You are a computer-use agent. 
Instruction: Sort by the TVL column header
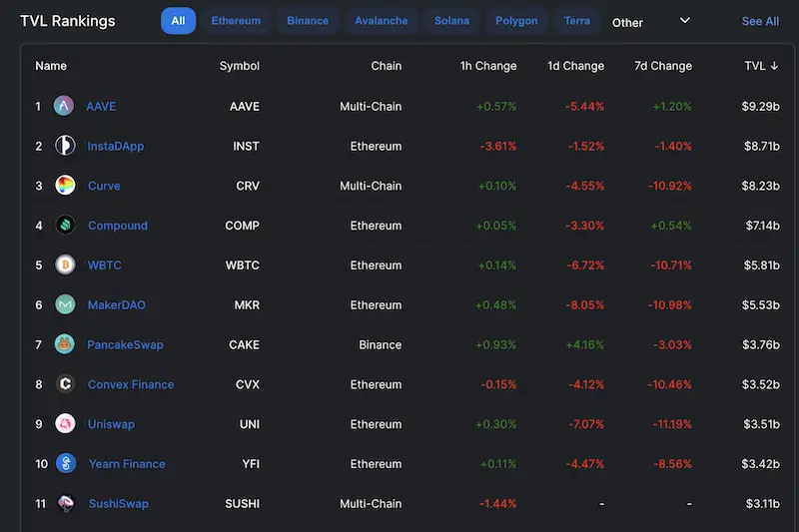tap(761, 66)
